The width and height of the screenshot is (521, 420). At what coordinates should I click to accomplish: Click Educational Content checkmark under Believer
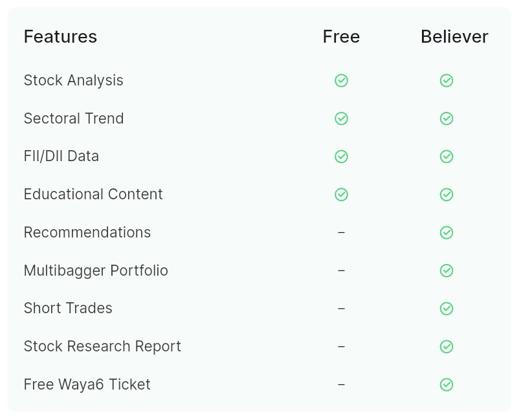446,195
